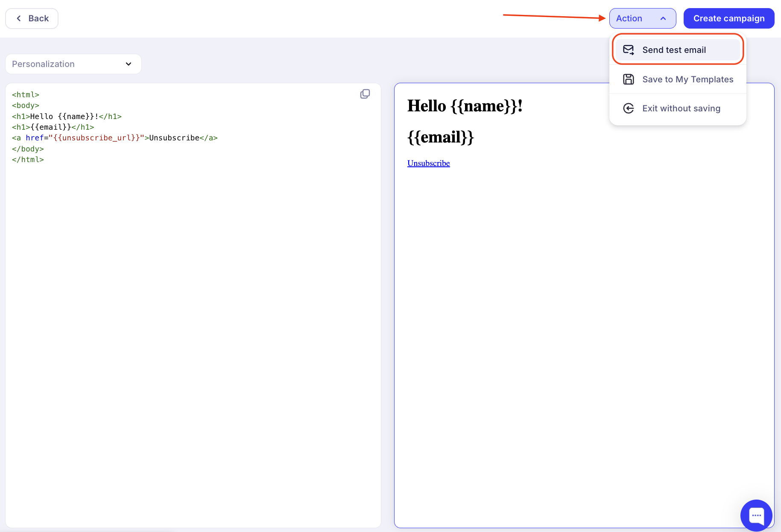Click the Hello {{name}}! preview heading
Screen dimensions: 781x532
(x=465, y=106)
